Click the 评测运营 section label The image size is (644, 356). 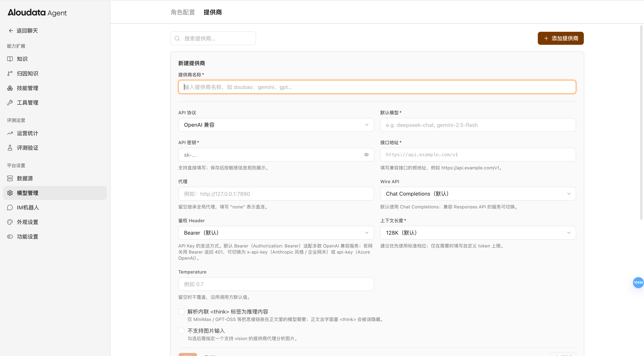pos(16,120)
